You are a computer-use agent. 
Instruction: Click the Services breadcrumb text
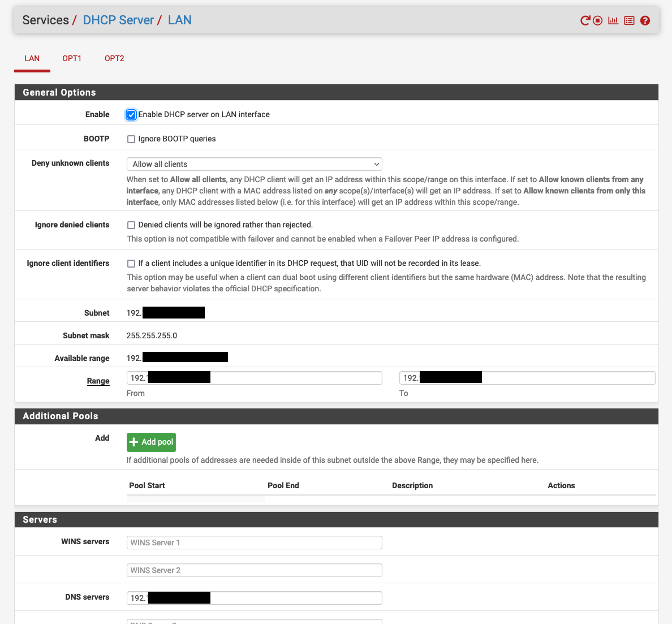[45, 20]
